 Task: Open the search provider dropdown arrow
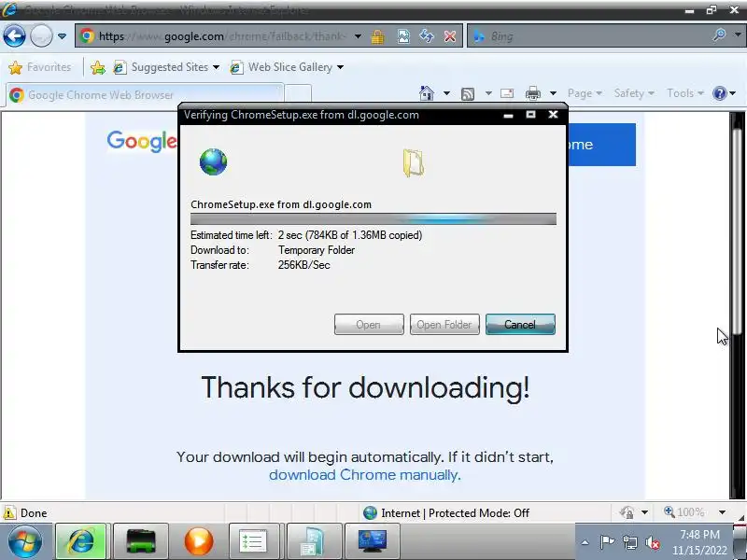tap(738, 35)
